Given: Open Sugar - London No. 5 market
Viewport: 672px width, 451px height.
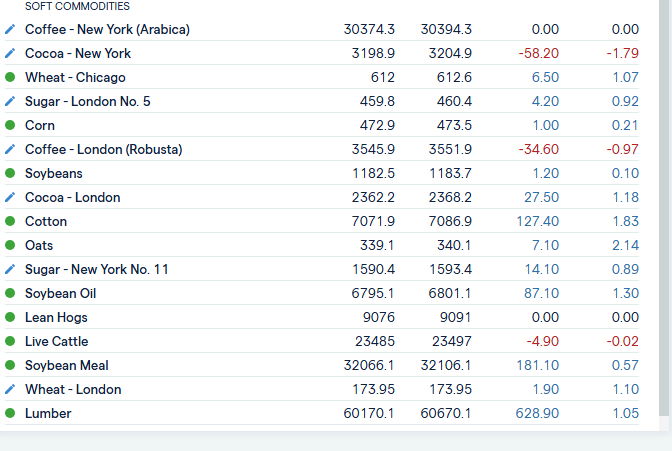Looking at the screenshot, I should click(87, 101).
